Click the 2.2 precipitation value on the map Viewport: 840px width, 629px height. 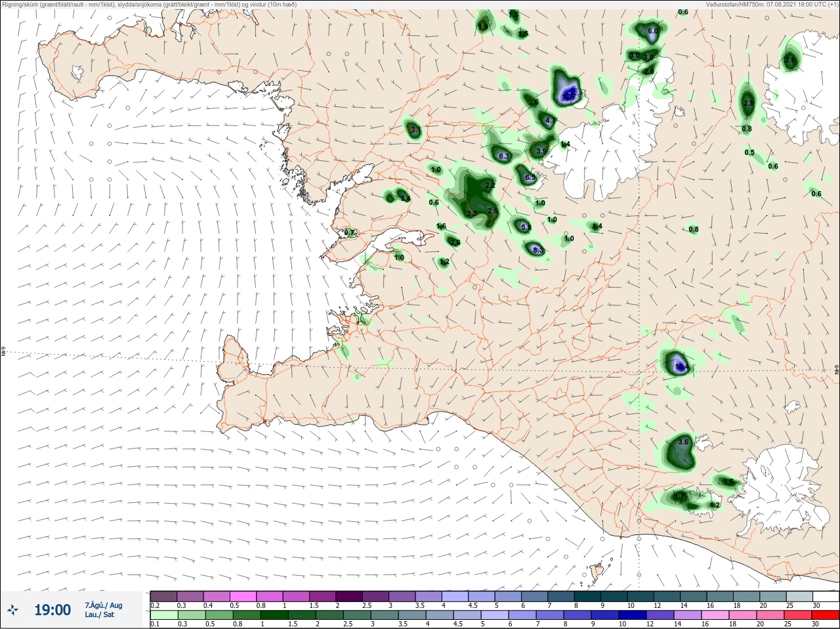(490, 186)
